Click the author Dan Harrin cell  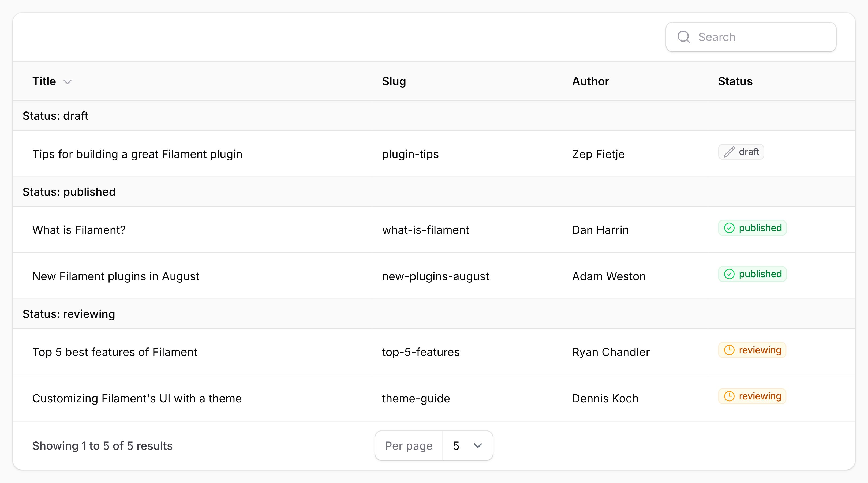pos(600,230)
